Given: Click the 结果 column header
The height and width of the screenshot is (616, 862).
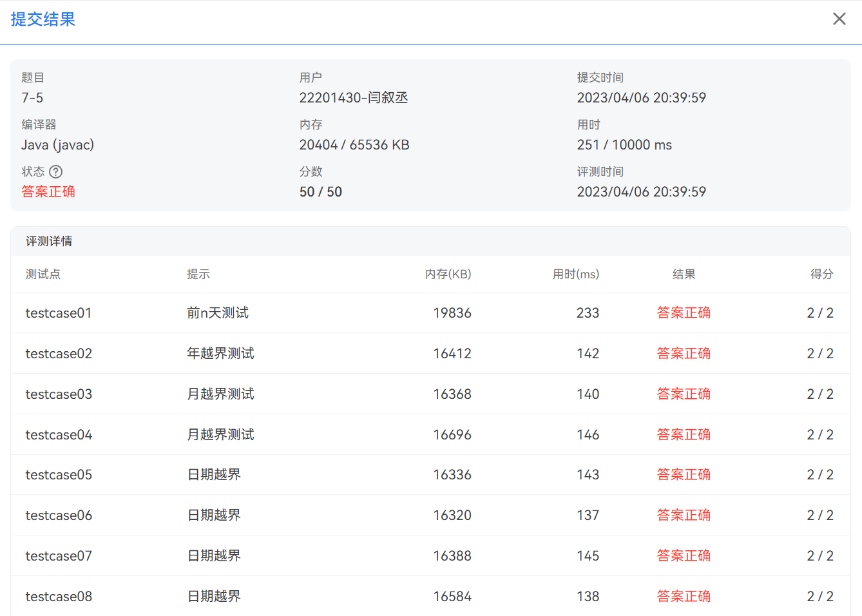Looking at the screenshot, I should pos(684,274).
